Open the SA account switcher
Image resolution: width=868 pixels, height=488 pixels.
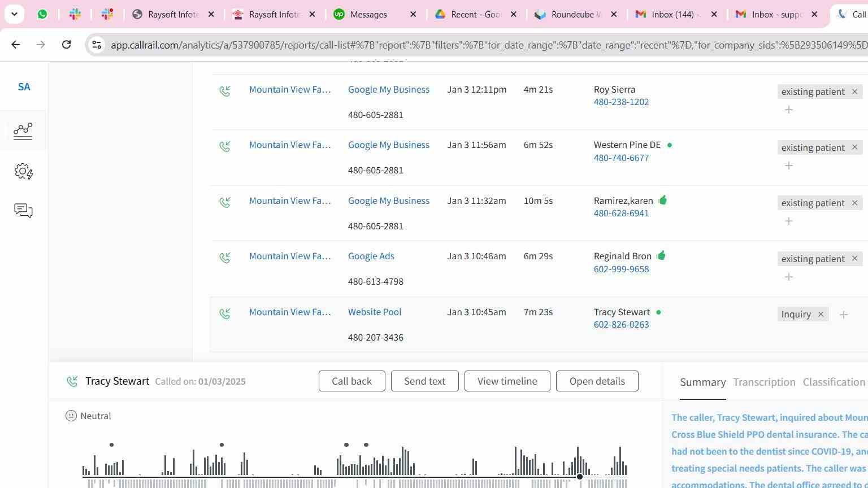click(24, 87)
